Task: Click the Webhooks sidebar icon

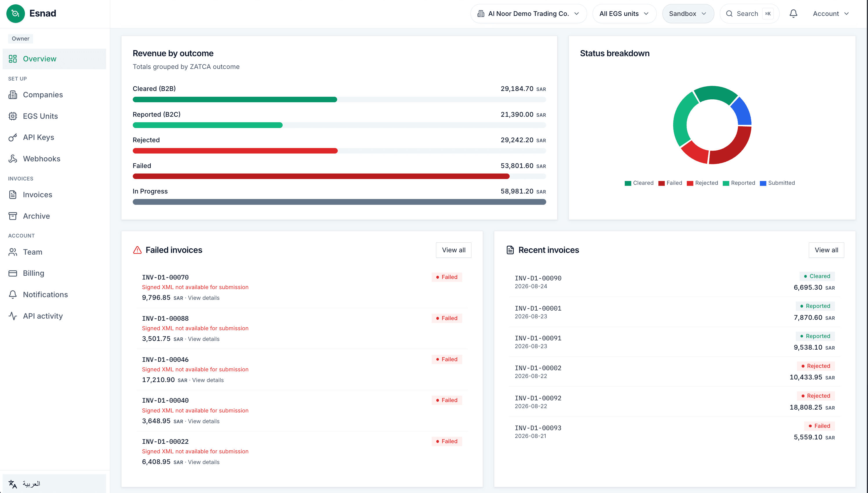Action: [13, 158]
